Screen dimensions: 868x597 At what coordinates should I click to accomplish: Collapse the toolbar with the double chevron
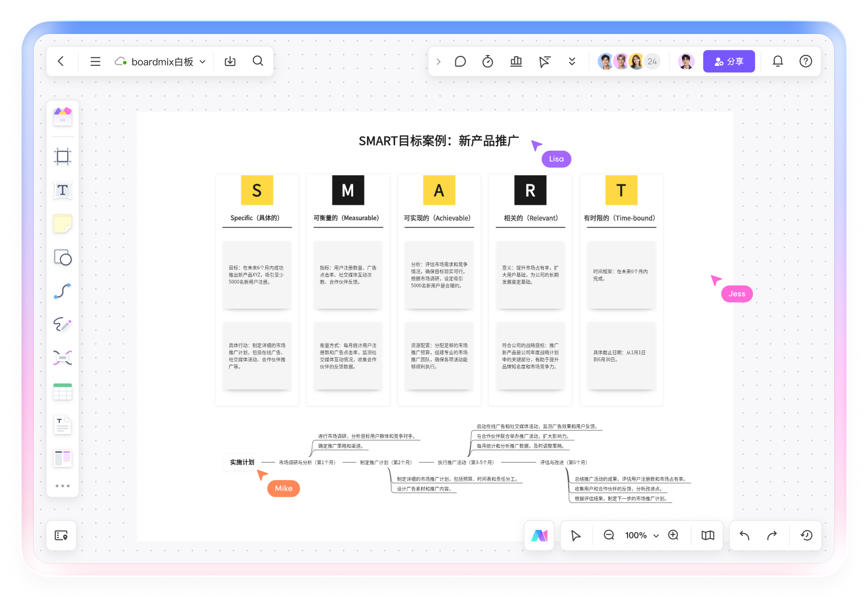click(572, 61)
